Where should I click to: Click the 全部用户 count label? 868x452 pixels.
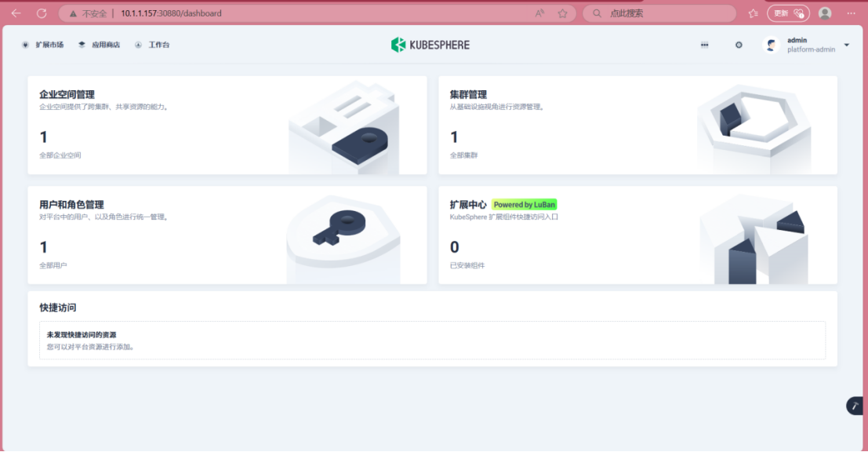click(x=53, y=266)
